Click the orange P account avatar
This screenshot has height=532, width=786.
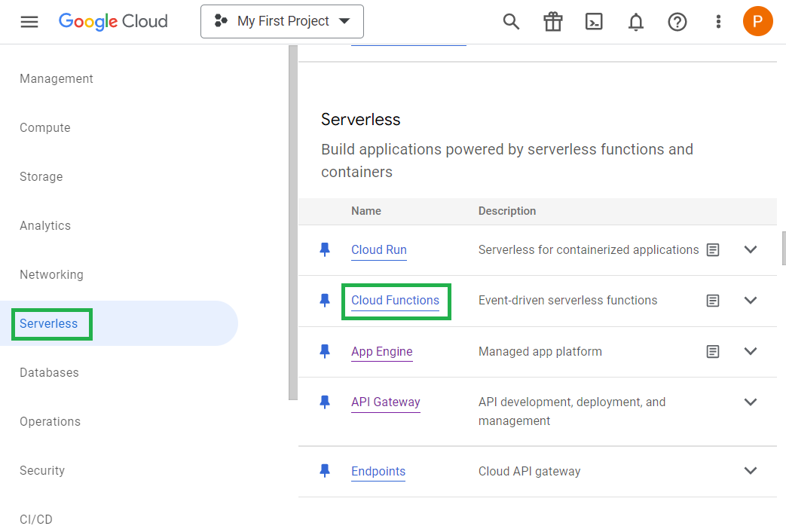(757, 22)
